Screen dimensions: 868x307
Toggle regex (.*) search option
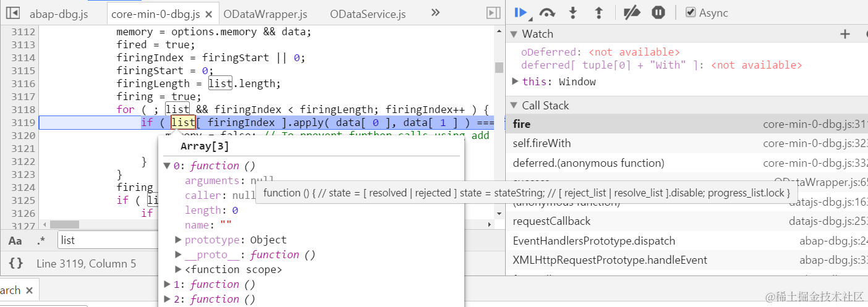pos(41,241)
